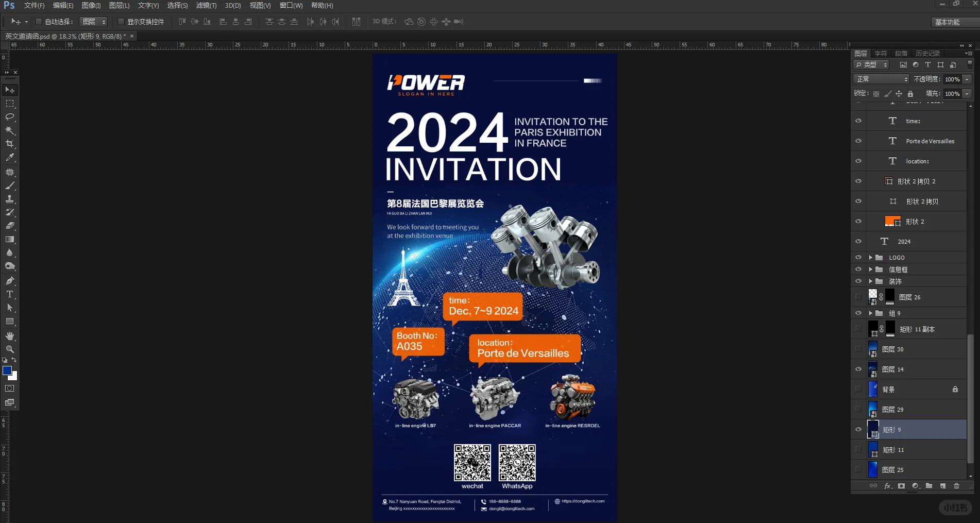Open the 图像 menu

(x=91, y=5)
